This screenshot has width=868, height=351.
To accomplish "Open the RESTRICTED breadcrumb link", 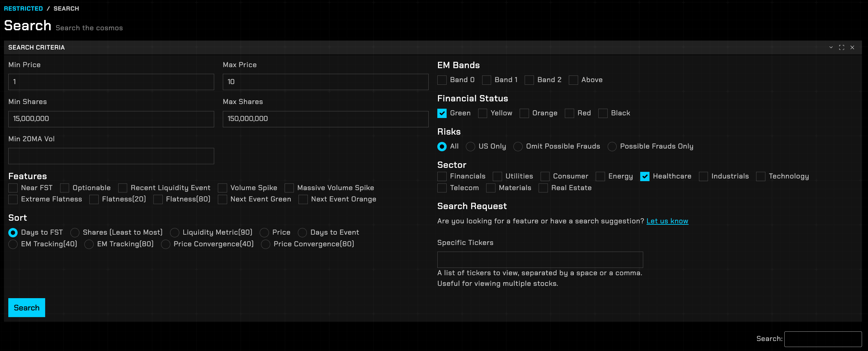I will 23,8.
